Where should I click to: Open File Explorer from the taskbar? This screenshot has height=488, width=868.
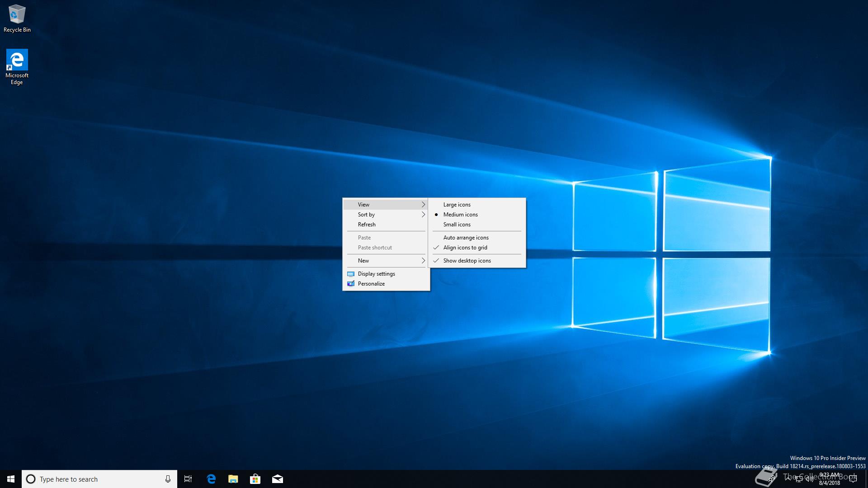click(233, 479)
